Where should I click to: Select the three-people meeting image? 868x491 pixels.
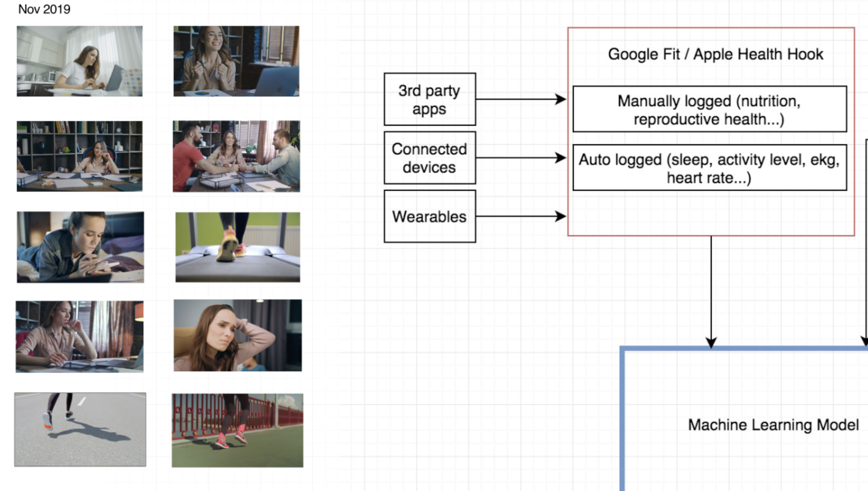236,156
